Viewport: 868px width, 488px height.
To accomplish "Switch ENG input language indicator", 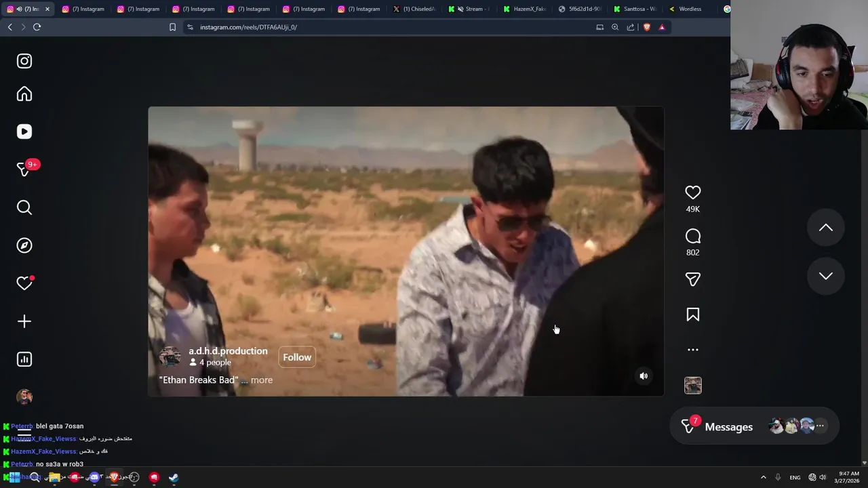I will (x=795, y=477).
